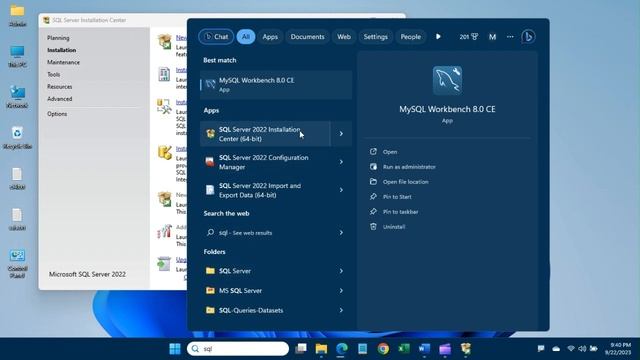Screen dimensions: 640x360
Task: Open Task View from the taskbar
Action: tap(301, 349)
